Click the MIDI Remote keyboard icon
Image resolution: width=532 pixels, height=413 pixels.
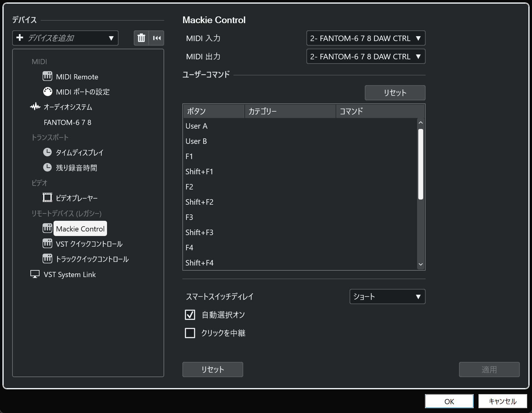point(47,76)
